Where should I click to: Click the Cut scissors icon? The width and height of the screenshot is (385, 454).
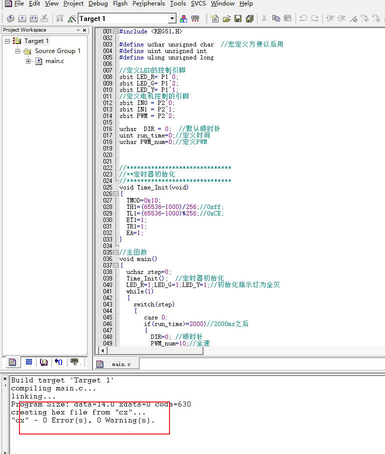[264, 19]
